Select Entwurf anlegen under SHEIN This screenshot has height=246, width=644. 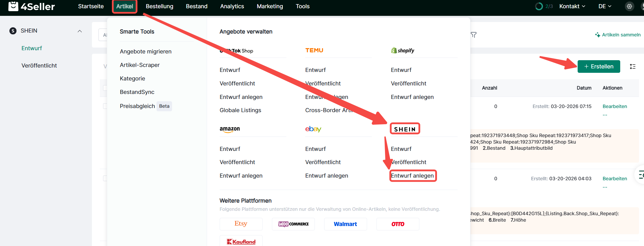[x=412, y=176]
